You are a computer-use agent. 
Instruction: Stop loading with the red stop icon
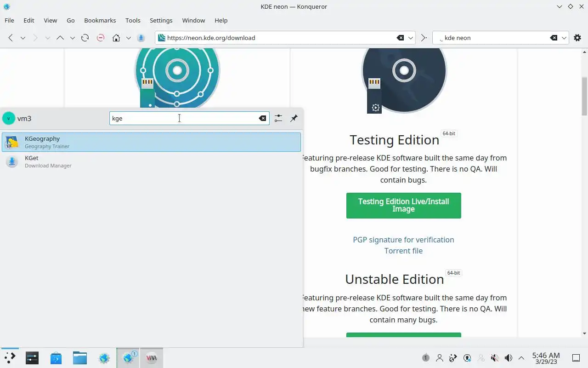(101, 38)
